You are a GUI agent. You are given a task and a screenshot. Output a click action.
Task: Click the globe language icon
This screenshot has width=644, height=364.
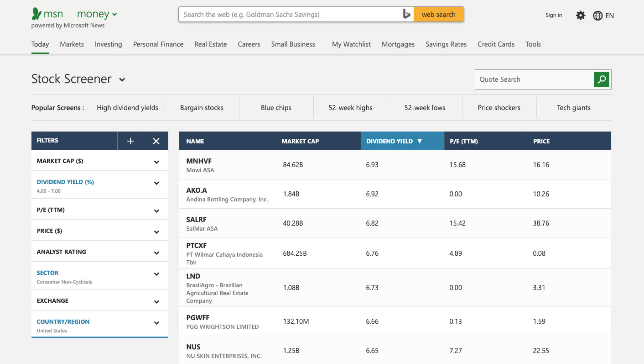click(597, 16)
